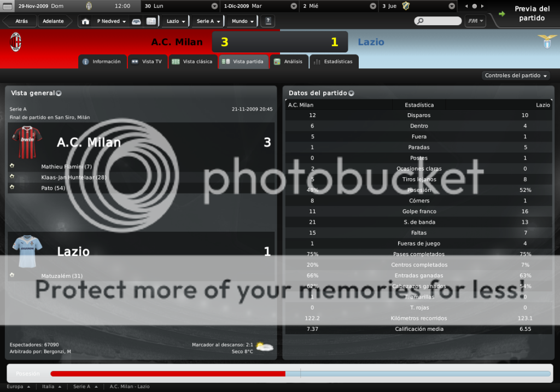
Task: Open the Italia breadcrumb menu
Action: pos(51,387)
